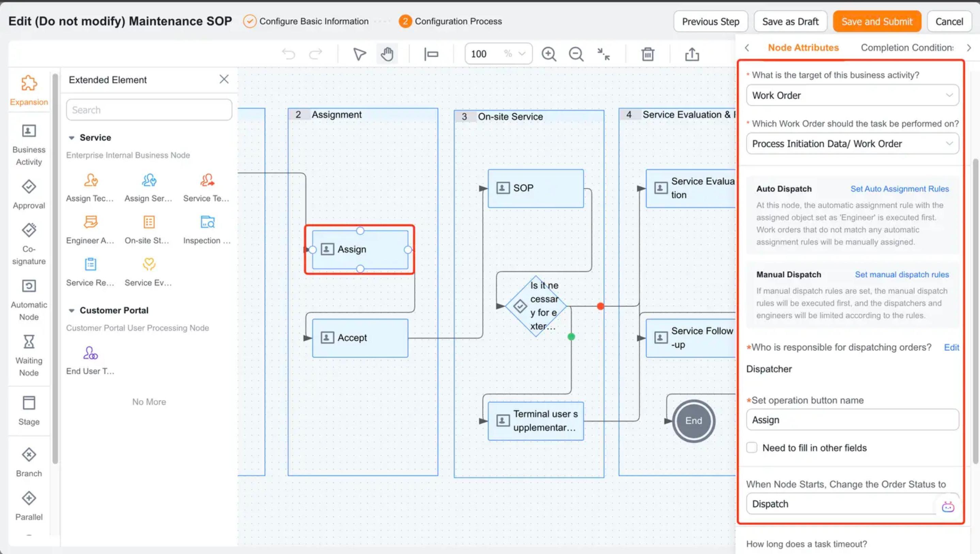Pick the Stage element
Viewport: 980px width, 554px height.
tap(29, 411)
